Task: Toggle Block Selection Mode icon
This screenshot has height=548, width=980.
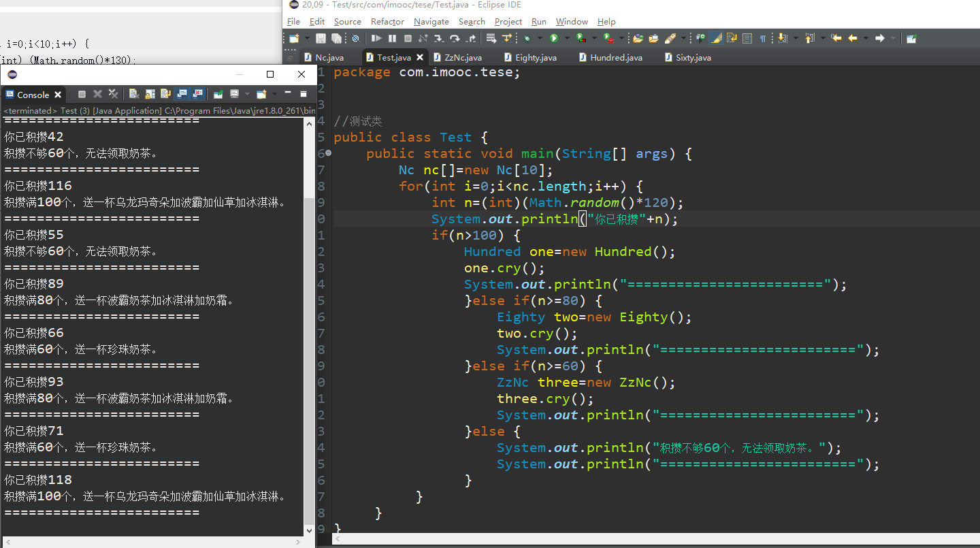Action: click(x=747, y=38)
